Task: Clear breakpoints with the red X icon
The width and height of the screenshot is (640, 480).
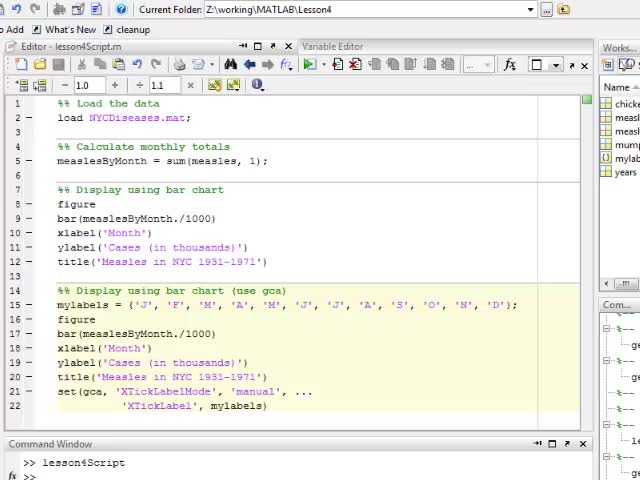Action: [357, 65]
